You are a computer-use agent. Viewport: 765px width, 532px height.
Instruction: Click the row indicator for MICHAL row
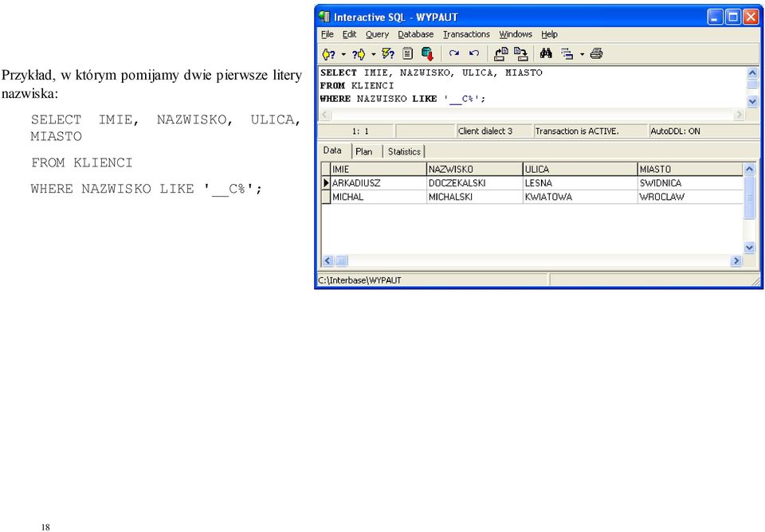tap(326, 197)
